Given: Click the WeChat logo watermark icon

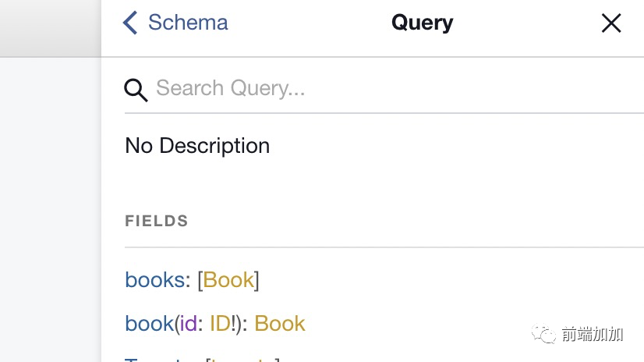Looking at the screenshot, I should click(x=544, y=334).
